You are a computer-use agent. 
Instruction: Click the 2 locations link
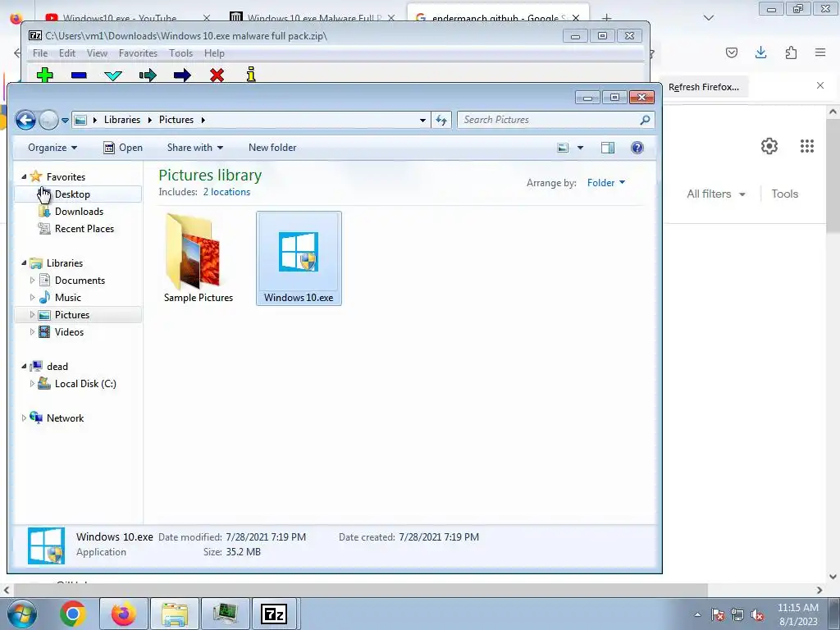[x=226, y=192]
